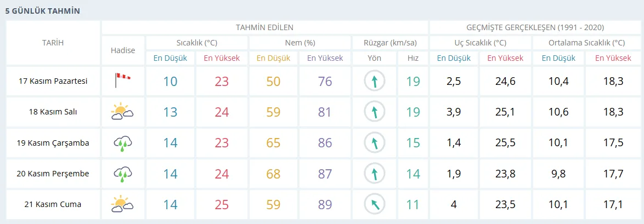
Task: Click the rain cloud icon for 20 Kasım Perşembe
Action: pyautogui.click(x=123, y=174)
